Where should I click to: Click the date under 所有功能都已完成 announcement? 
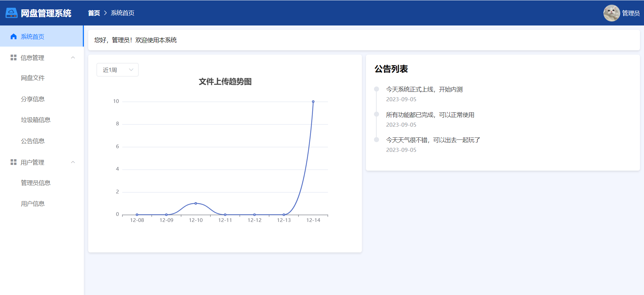401,125
